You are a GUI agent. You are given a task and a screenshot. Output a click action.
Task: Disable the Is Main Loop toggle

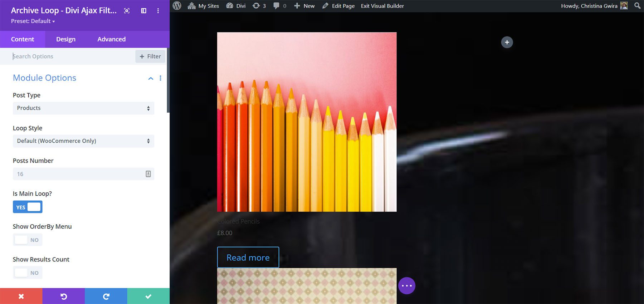(x=28, y=207)
